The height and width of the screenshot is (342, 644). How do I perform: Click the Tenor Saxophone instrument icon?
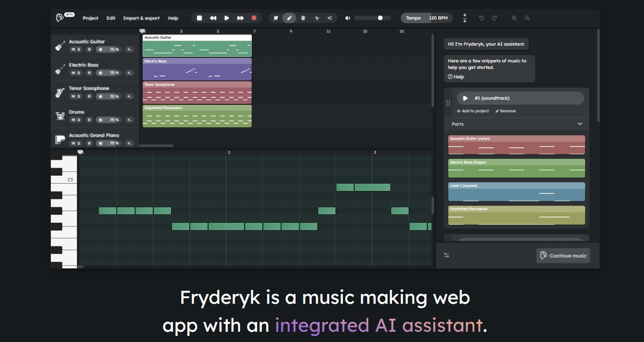60,92
